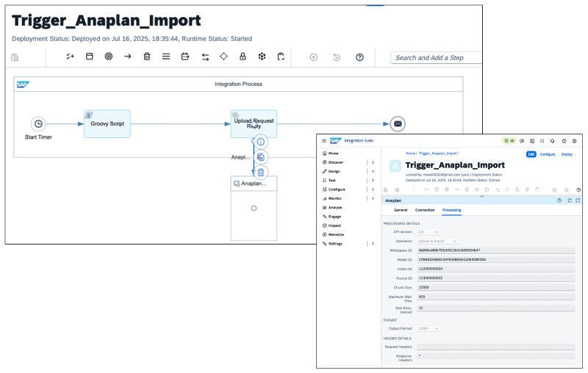Screen dimensions: 588x373
Task: Expand the Discover sidebar chevron
Action: [x=373, y=162]
